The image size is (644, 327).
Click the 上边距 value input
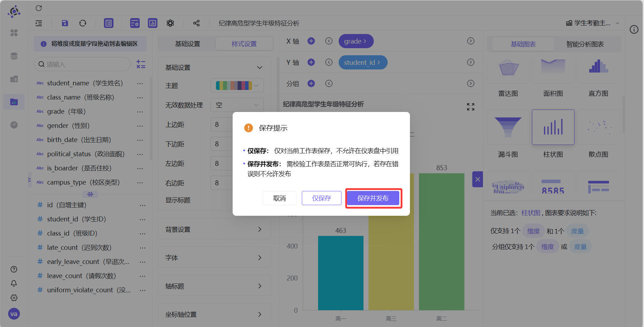click(222, 124)
